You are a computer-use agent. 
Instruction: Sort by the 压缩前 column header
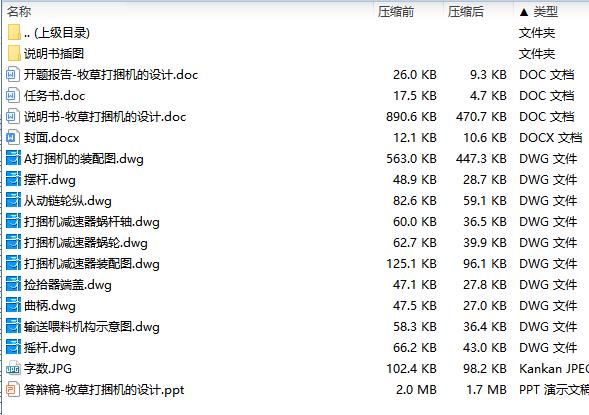(396, 12)
